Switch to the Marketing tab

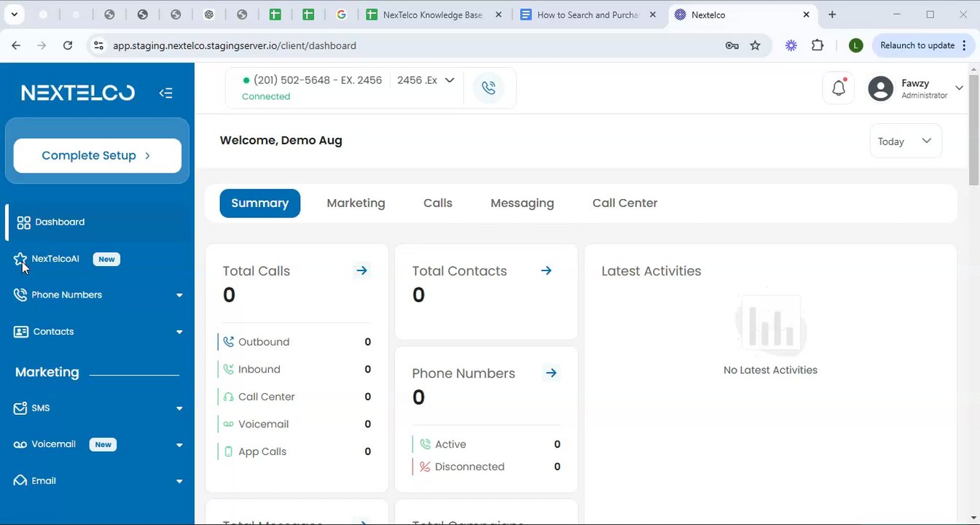(356, 203)
